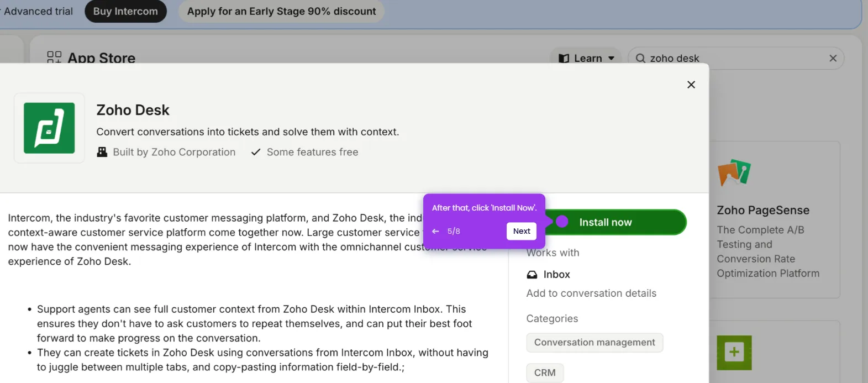Screen dimensions: 868x383
Task: Click the purple tour hotspot dot
Action: [562, 222]
